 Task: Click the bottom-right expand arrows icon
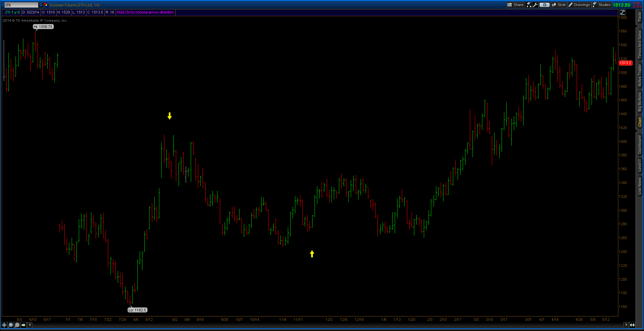tap(632, 325)
